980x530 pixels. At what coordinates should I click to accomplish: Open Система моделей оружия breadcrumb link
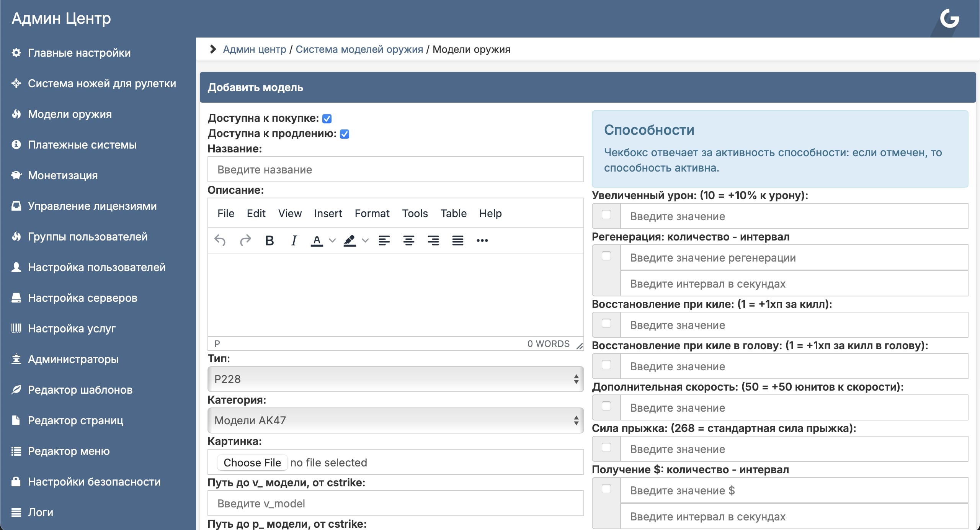point(359,49)
